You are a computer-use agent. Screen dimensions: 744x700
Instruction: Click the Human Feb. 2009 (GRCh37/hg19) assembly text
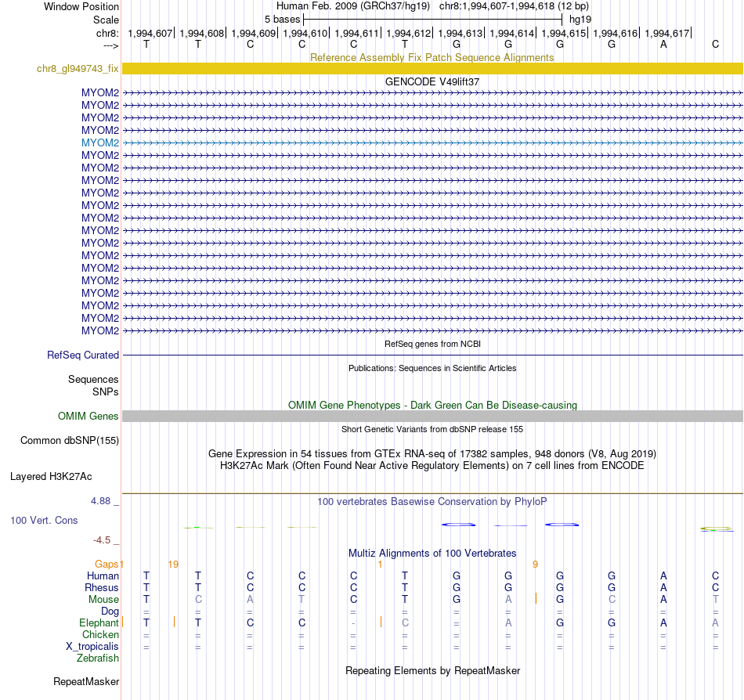pyautogui.click(x=353, y=6)
